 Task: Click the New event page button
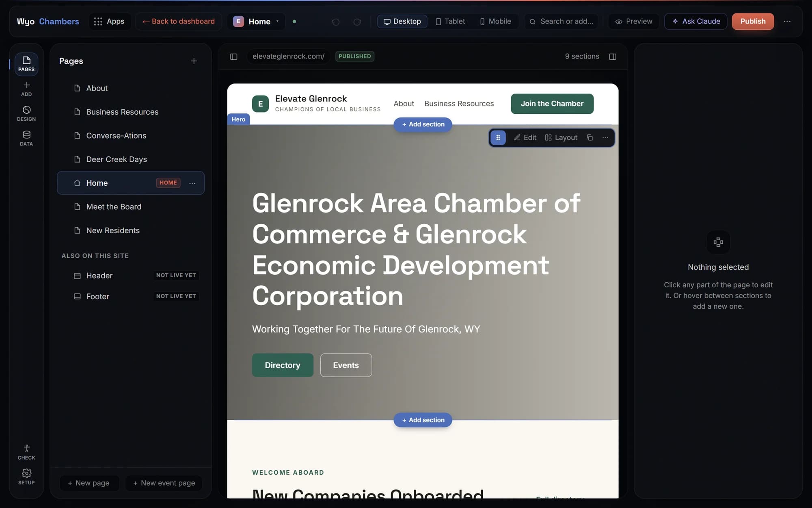(164, 483)
